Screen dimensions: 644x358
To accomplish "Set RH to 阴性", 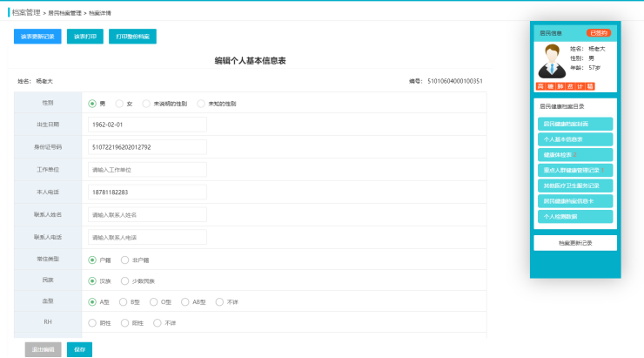I will tap(93, 322).
